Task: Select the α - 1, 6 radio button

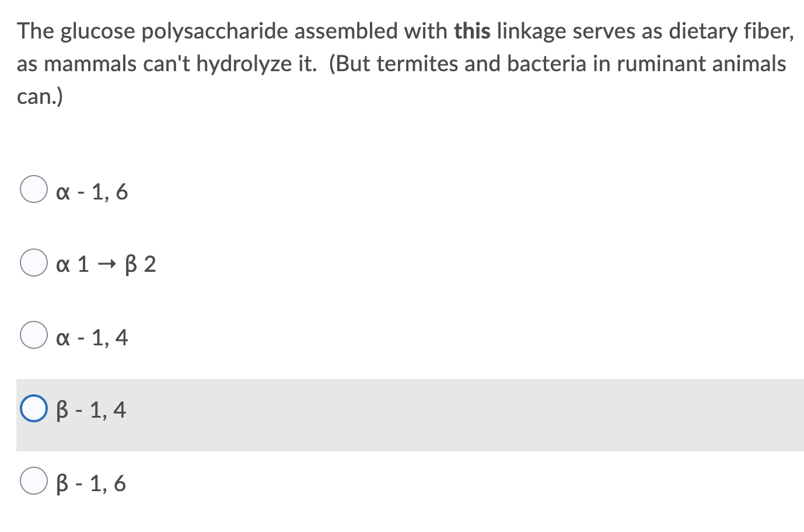Action: [x=33, y=188]
